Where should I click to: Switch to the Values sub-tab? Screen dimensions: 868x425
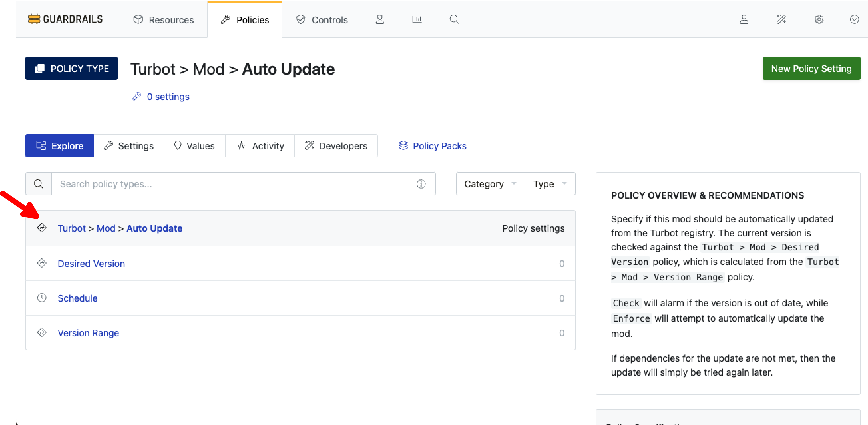[x=194, y=146]
